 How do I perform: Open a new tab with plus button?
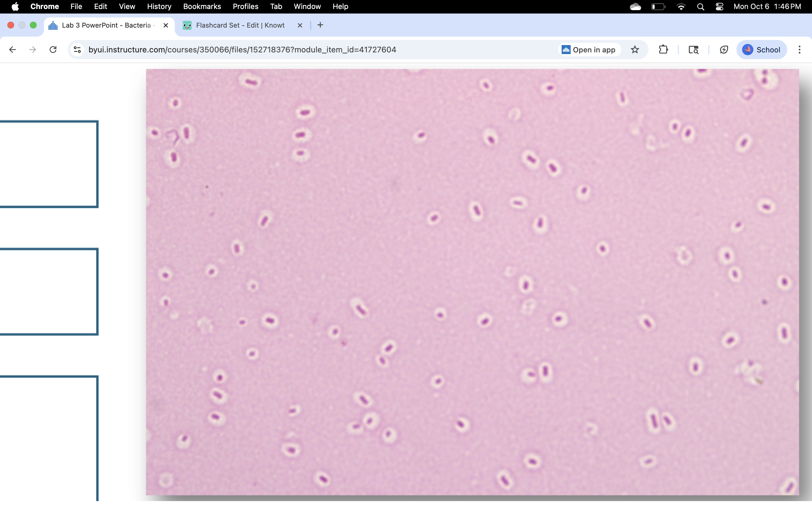coord(320,25)
